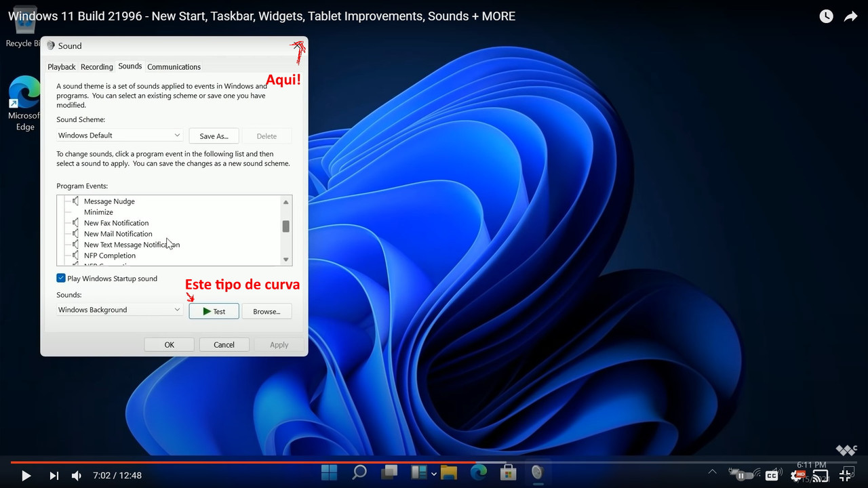Expand the Sounds file dropdown
The height and width of the screenshot is (488, 868).
coord(120,310)
